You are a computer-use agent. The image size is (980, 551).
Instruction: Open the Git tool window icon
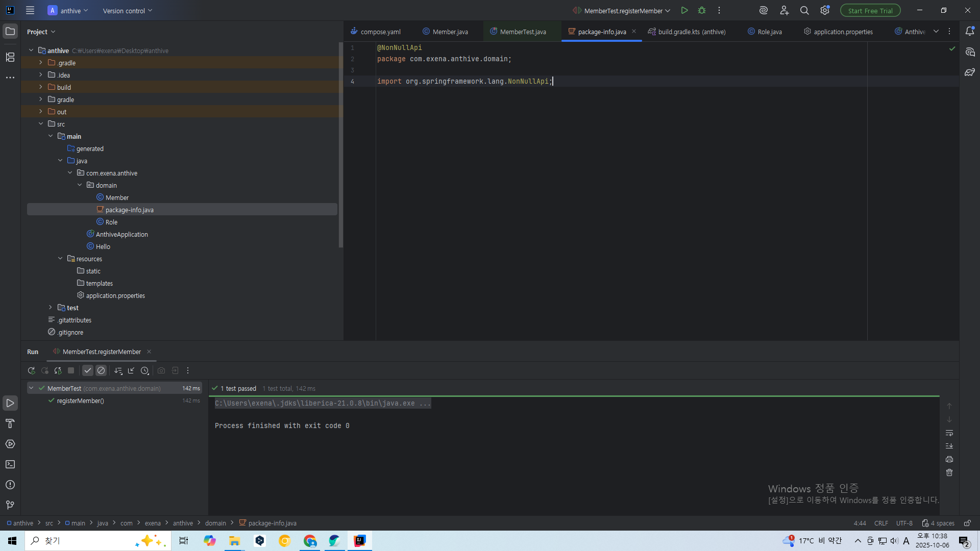coord(10,505)
